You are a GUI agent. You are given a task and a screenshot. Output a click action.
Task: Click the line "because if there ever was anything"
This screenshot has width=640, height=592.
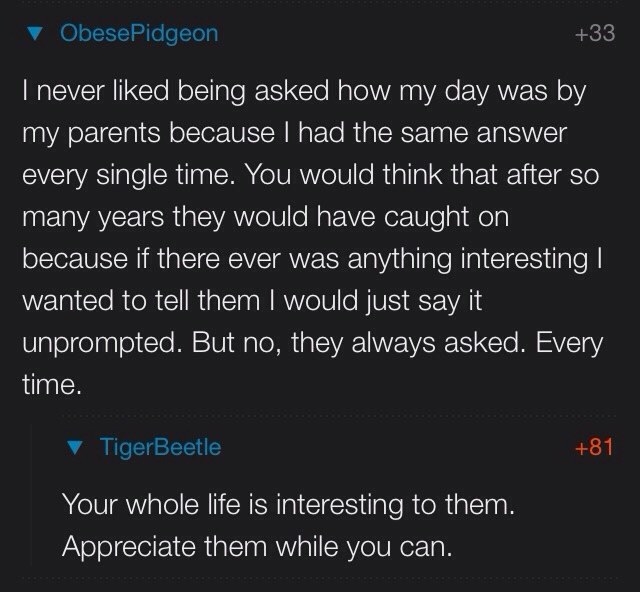(x=312, y=260)
